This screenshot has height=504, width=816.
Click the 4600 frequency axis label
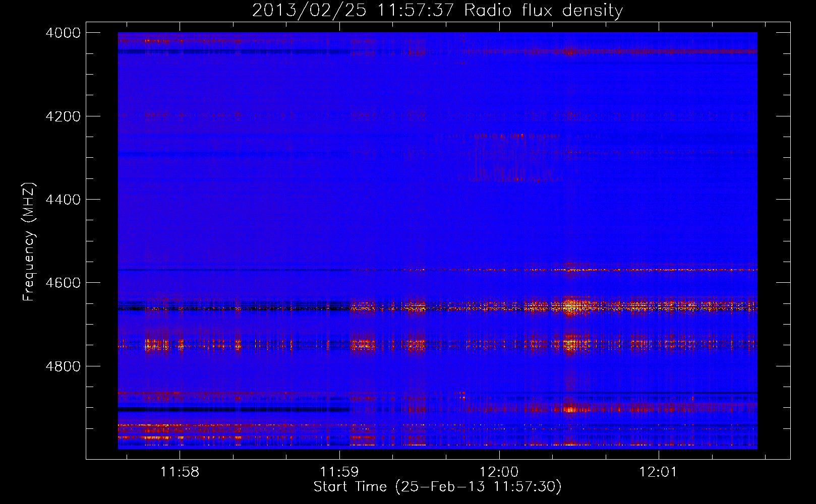[63, 283]
